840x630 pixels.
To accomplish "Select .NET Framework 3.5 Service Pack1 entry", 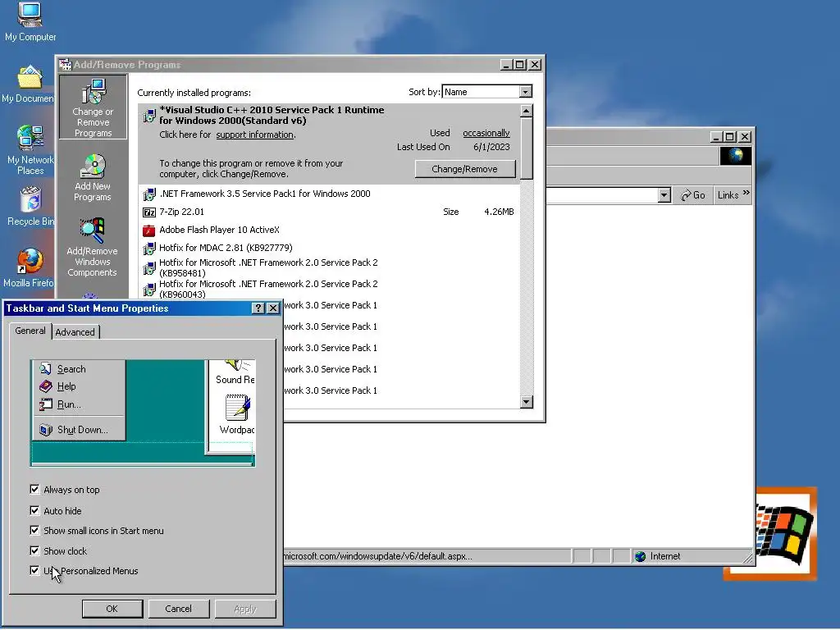I will point(328,194).
